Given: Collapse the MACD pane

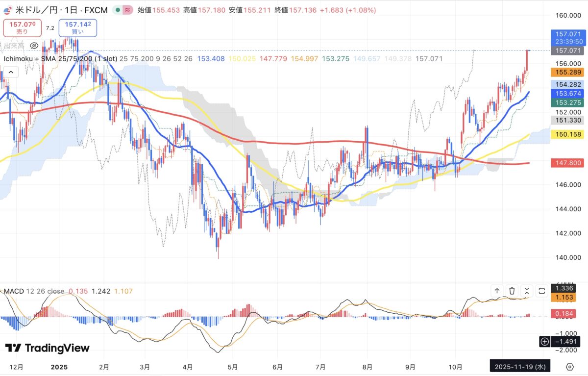Looking at the screenshot, I should coord(527,291).
